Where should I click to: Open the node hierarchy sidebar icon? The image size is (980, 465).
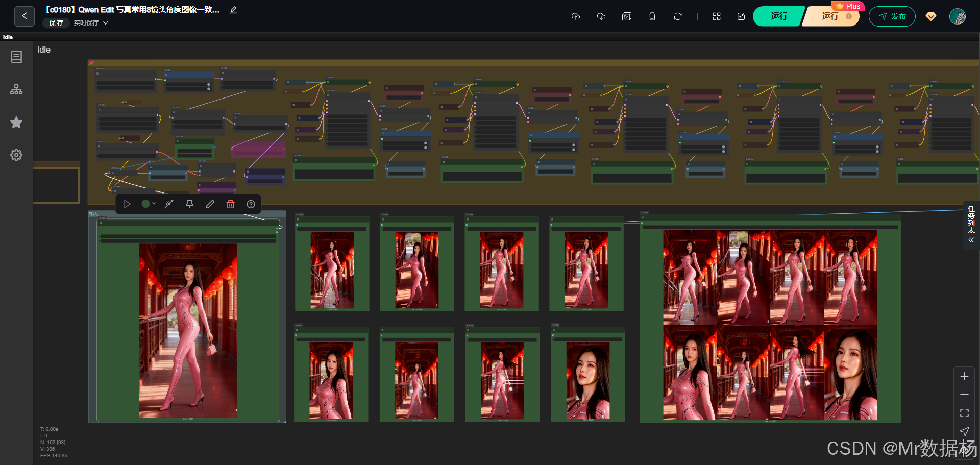(16, 89)
